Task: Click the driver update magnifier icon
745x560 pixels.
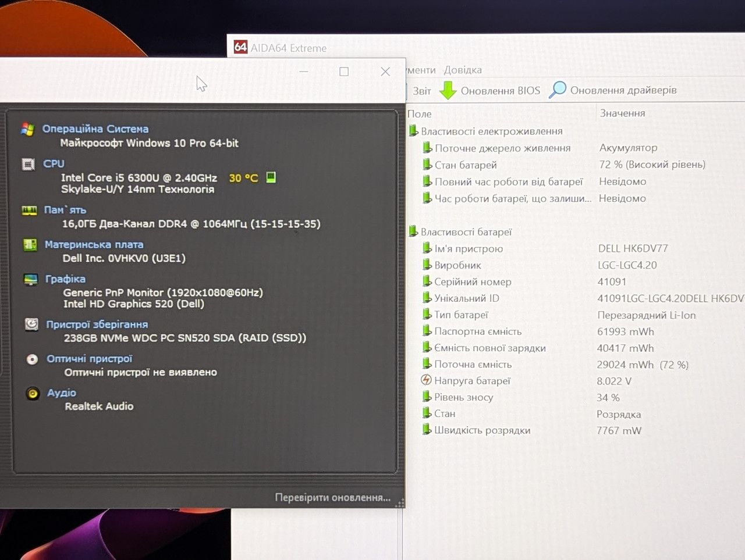Action: (x=558, y=90)
